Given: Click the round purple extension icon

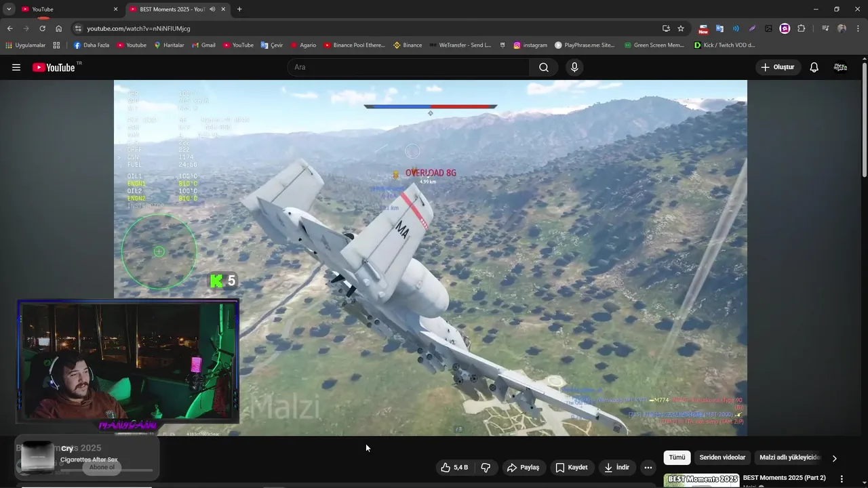Looking at the screenshot, I should pyautogui.click(x=785, y=28).
